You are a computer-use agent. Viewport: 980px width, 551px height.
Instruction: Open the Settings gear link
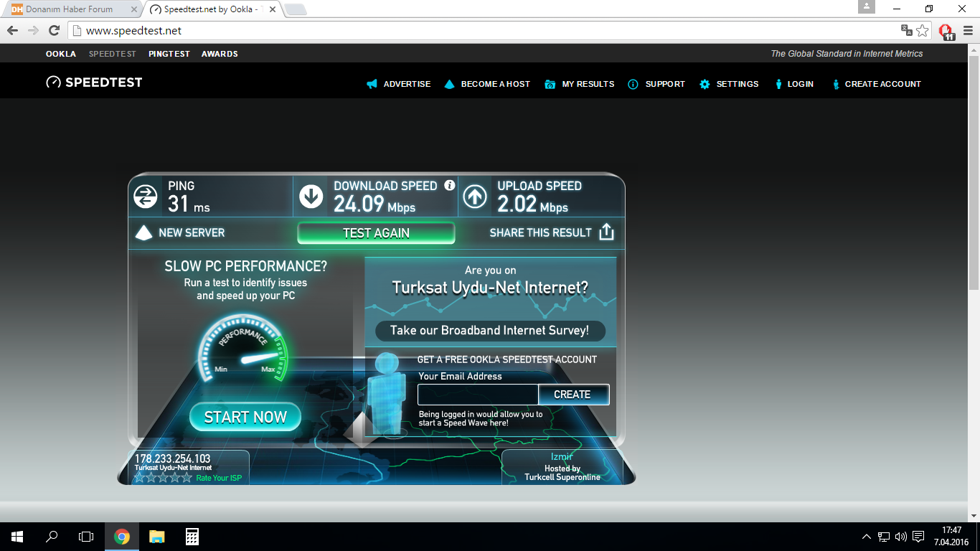(x=737, y=84)
